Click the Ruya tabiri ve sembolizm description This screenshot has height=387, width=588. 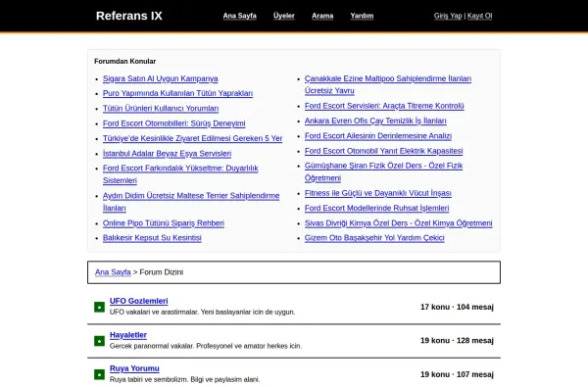(x=184, y=379)
